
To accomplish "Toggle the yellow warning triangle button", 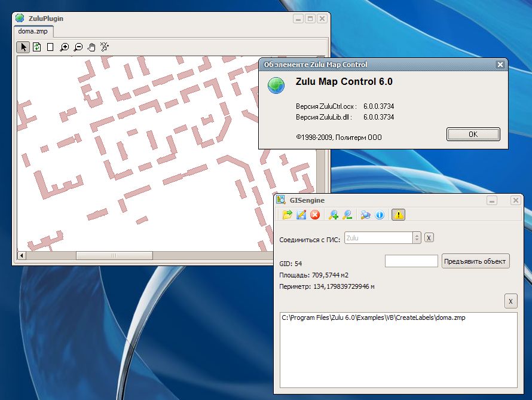I will coord(398,215).
